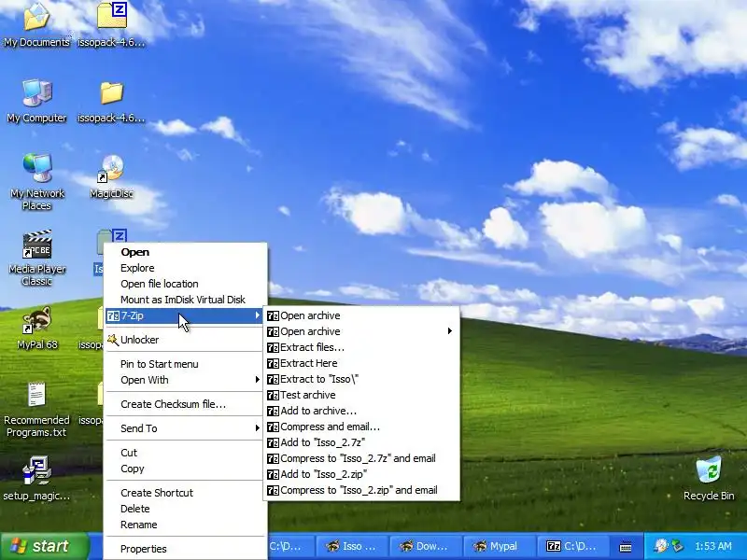
Task: Select Rename from the context menu
Action: [185, 525]
